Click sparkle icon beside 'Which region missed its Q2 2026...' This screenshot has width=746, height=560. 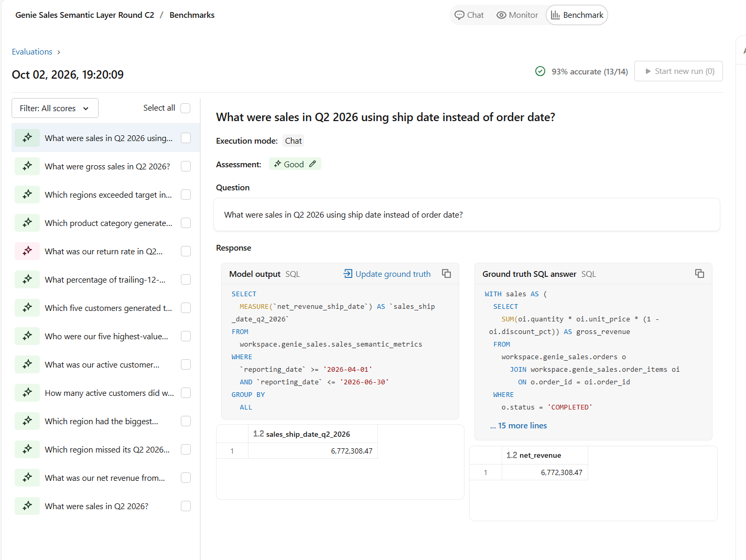[27, 449]
